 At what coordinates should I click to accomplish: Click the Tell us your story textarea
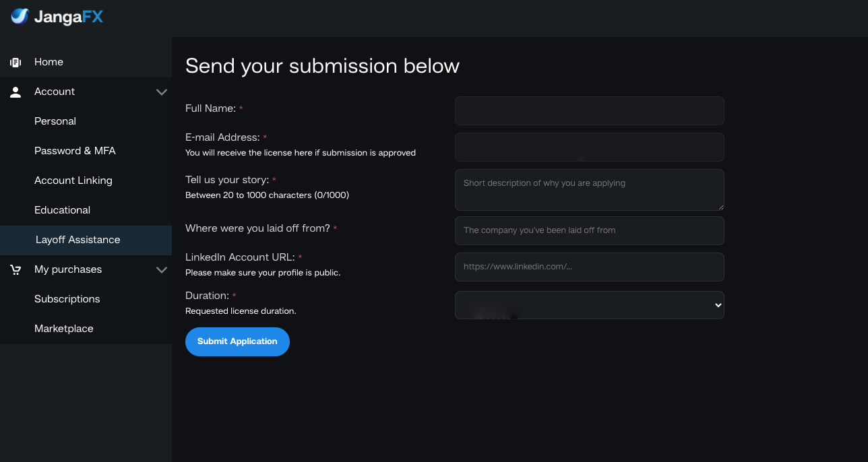pyautogui.click(x=589, y=190)
